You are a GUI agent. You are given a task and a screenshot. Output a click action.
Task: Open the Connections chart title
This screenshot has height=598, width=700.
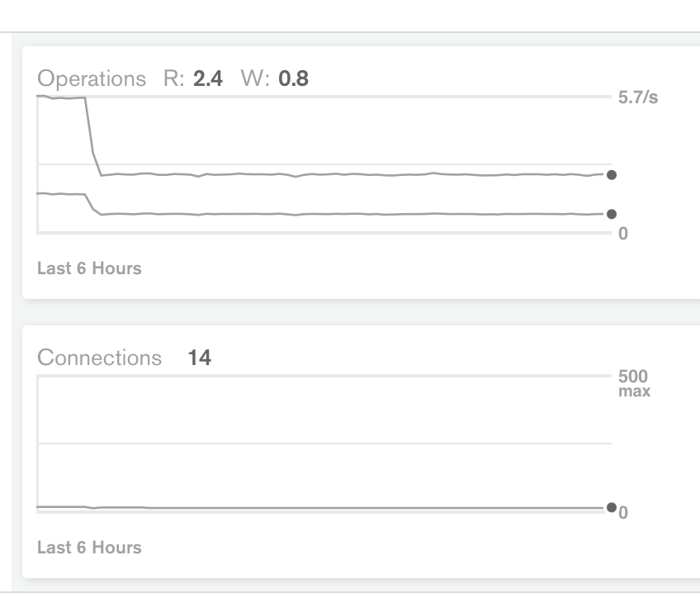tap(99, 358)
